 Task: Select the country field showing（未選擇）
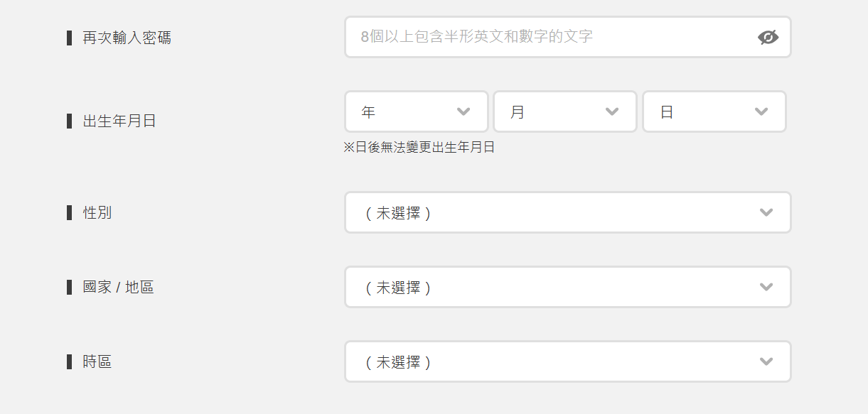click(x=567, y=287)
